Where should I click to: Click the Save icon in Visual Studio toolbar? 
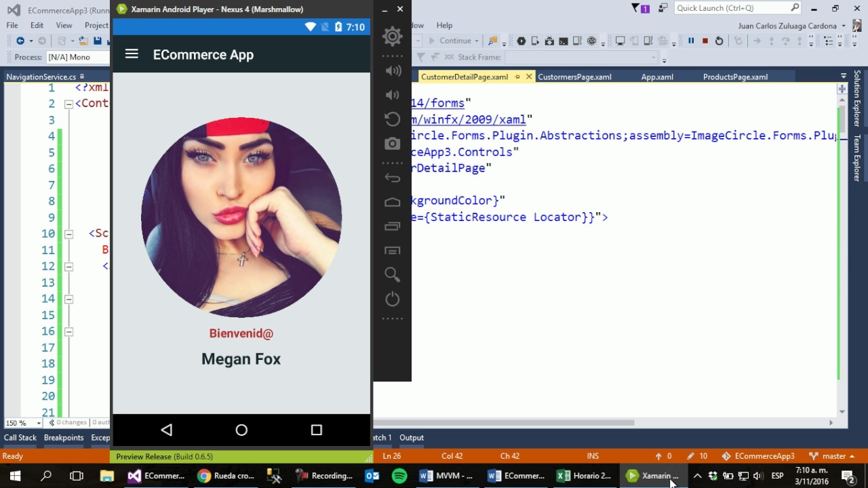[x=98, y=41]
